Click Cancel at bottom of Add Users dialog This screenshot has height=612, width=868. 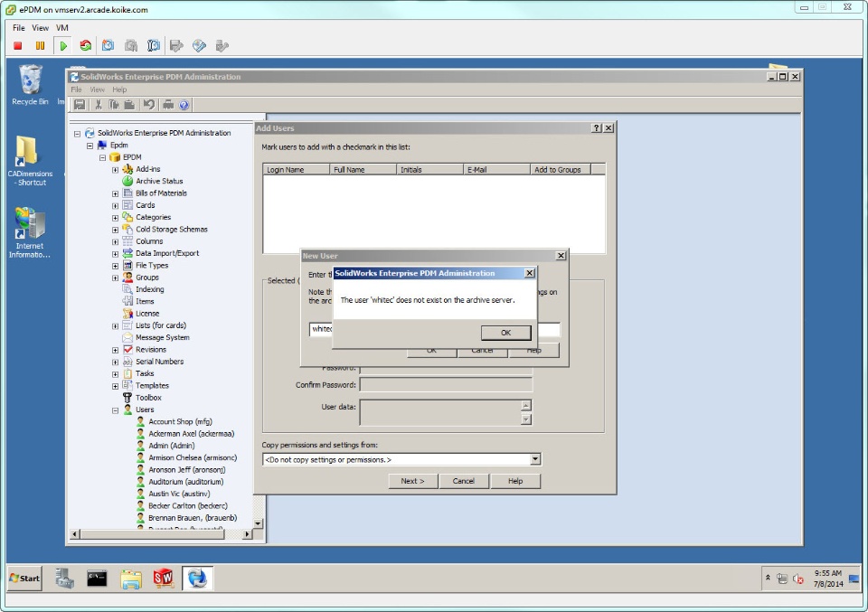[x=463, y=481]
